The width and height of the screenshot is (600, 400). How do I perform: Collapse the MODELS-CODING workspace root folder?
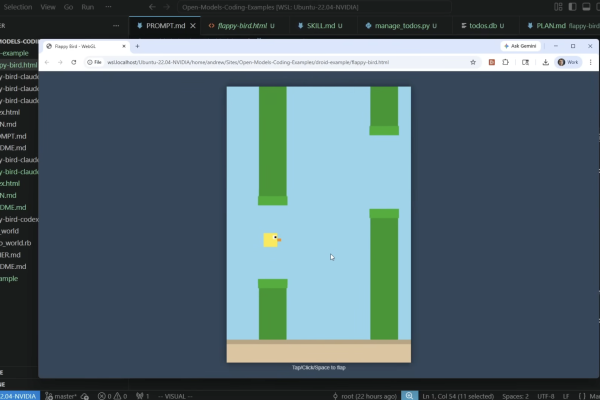coord(19,41)
